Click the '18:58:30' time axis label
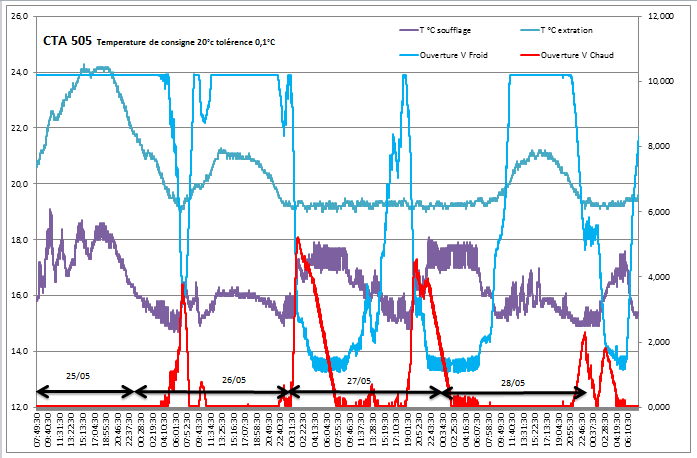697x458 pixels. point(257,430)
